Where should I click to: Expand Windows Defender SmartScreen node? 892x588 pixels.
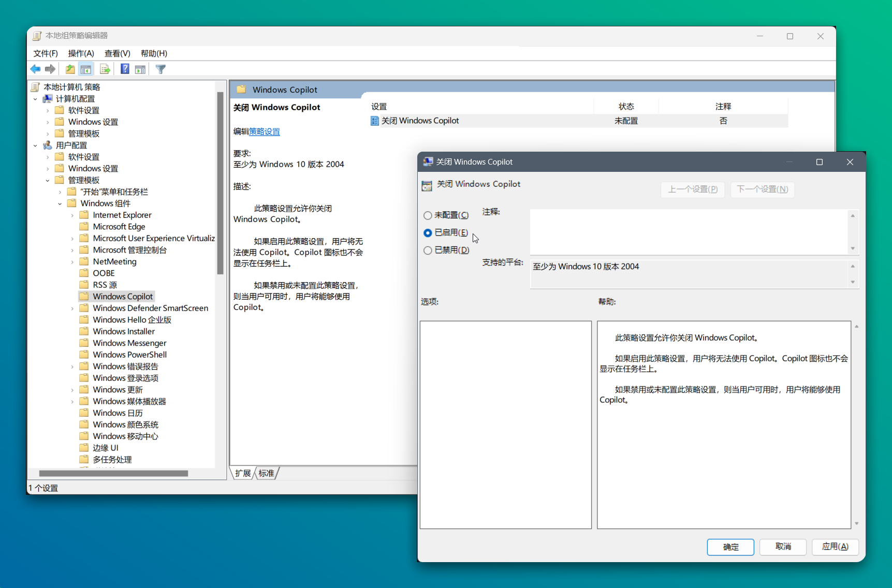(72, 308)
